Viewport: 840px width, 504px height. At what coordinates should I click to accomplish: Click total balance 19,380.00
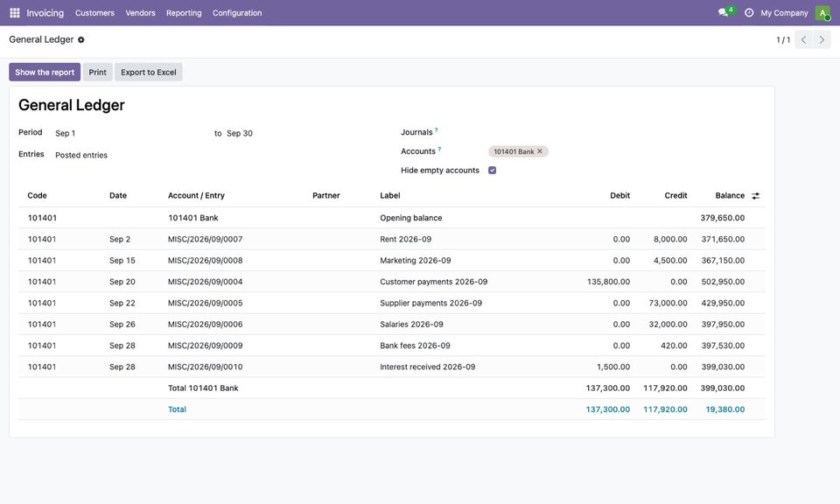click(725, 409)
